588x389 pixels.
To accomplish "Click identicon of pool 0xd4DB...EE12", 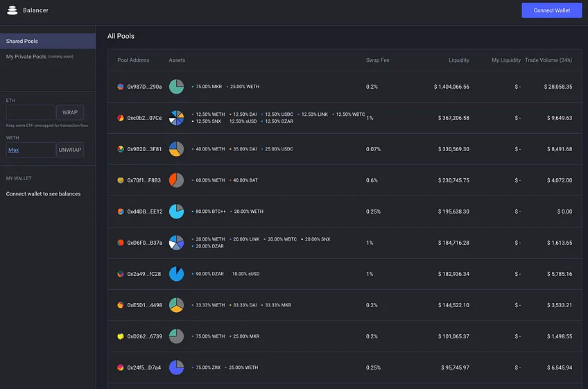I will point(121,211).
